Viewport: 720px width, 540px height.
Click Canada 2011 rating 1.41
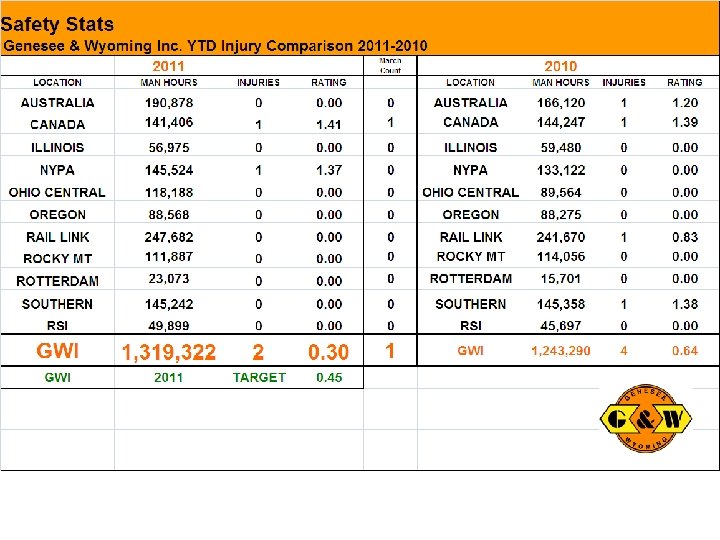pyautogui.click(x=329, y=124)
